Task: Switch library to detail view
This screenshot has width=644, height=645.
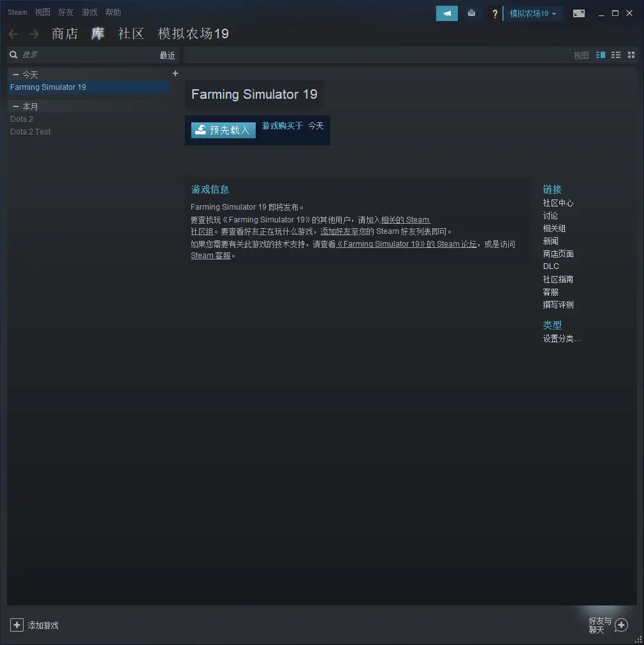Action: pos(601,55)
